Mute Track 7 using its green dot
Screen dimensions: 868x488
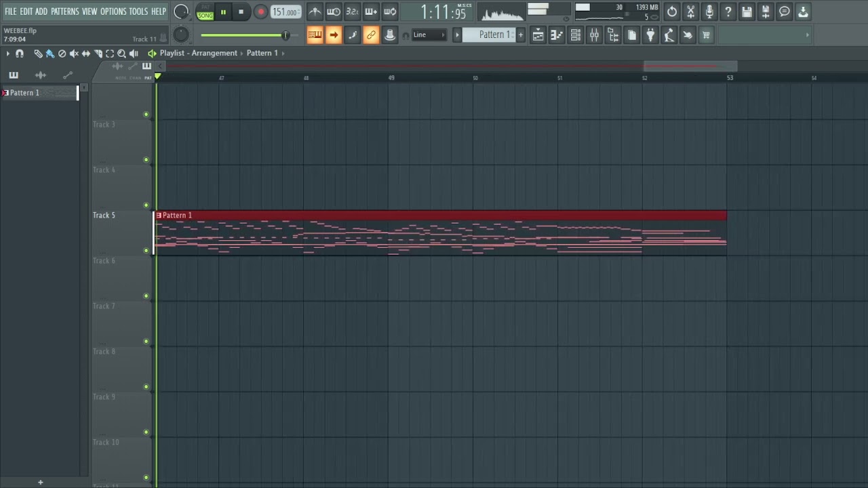point(146,342)
